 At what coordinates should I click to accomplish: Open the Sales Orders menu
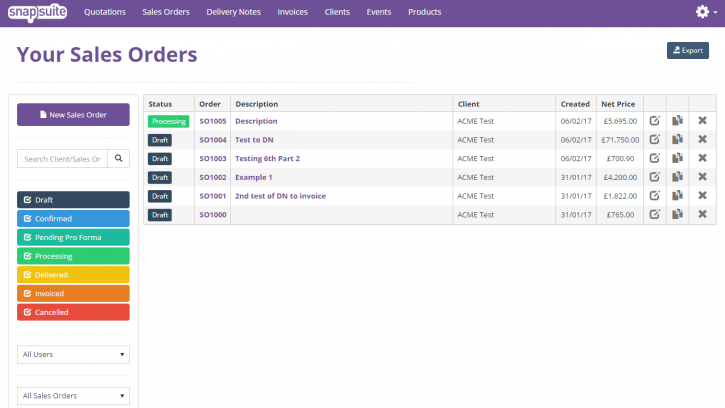(x=166, y=12)
